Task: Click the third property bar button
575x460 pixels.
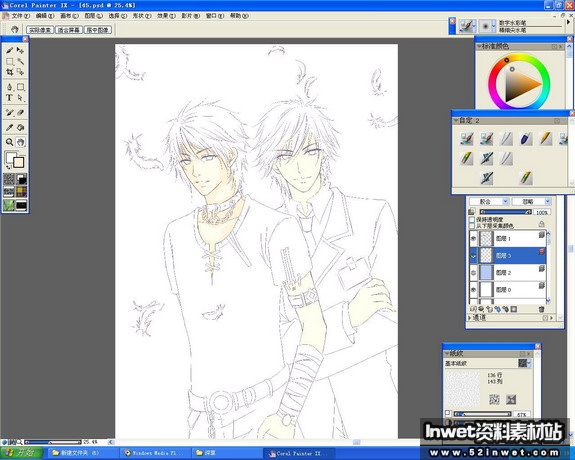Action: pos(98,30)
